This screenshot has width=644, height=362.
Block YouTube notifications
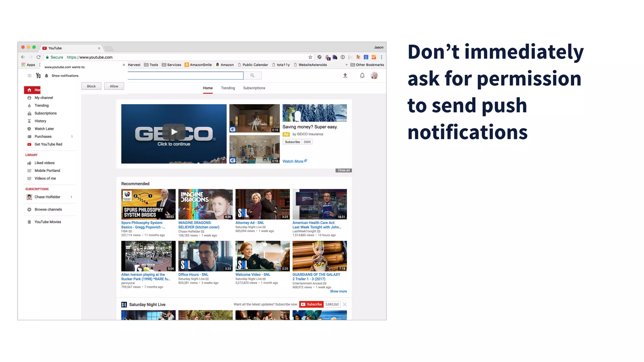tap(91, 86)
